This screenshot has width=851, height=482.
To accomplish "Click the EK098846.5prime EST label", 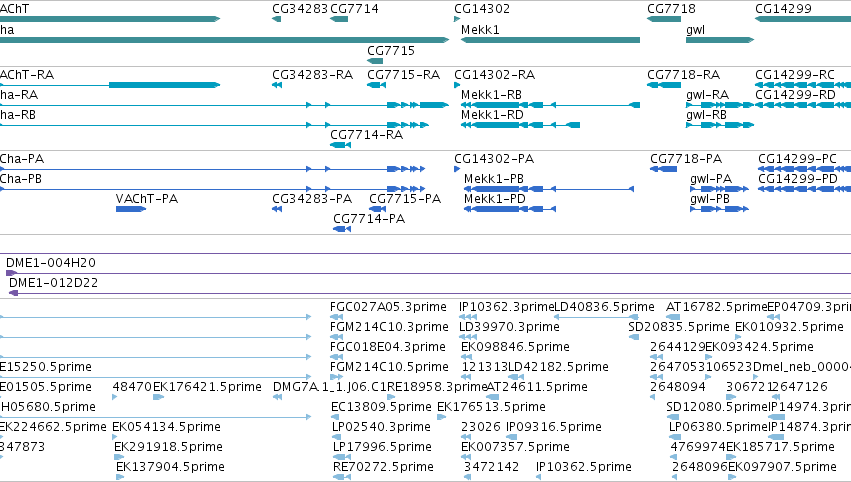I will point(515,347).
